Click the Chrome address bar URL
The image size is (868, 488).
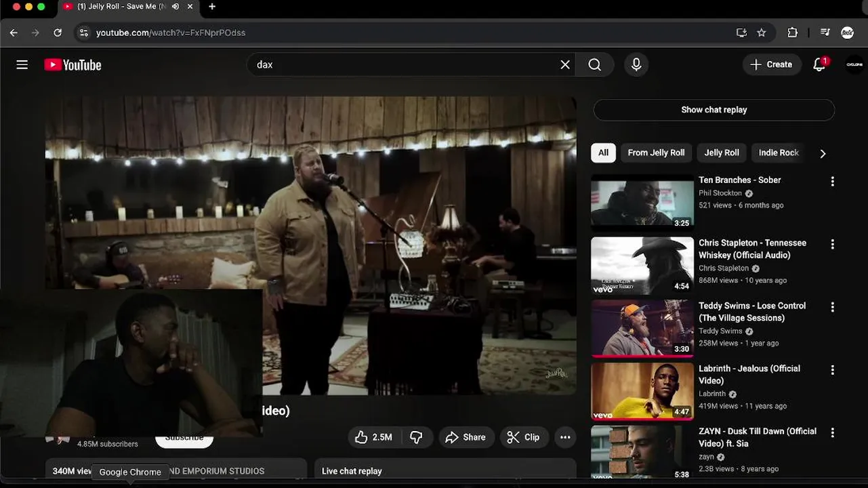(x=171, y=33)
